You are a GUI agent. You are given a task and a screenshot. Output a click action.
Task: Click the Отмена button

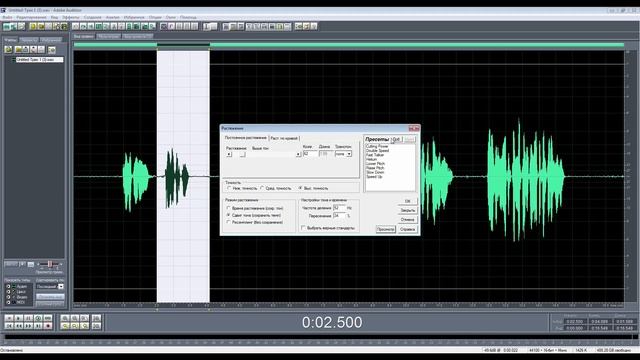[x=407, y=220]
